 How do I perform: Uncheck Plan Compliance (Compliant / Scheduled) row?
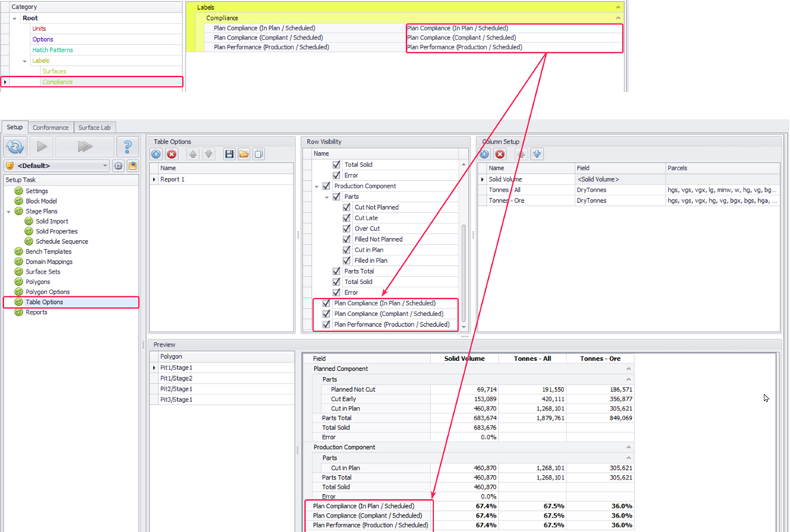(x=326, y=313)
